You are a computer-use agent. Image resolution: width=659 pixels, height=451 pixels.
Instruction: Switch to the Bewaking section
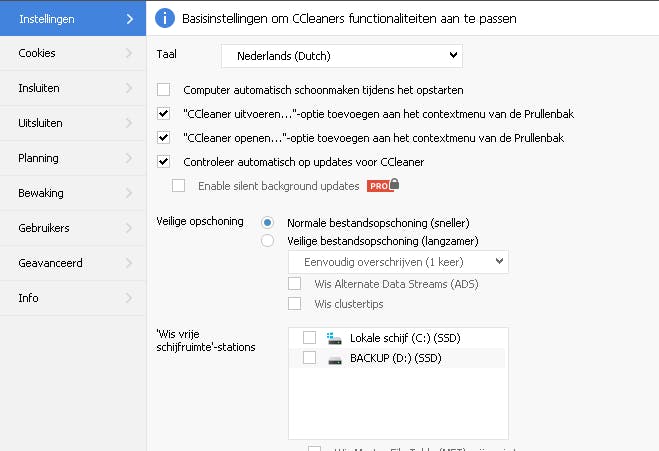(x=73, y=193)
